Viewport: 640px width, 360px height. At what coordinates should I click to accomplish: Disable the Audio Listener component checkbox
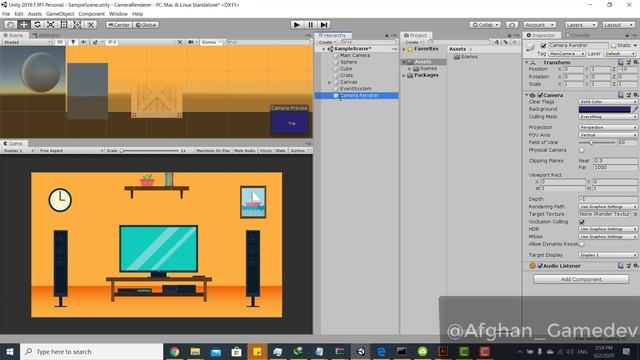[540, 266]
